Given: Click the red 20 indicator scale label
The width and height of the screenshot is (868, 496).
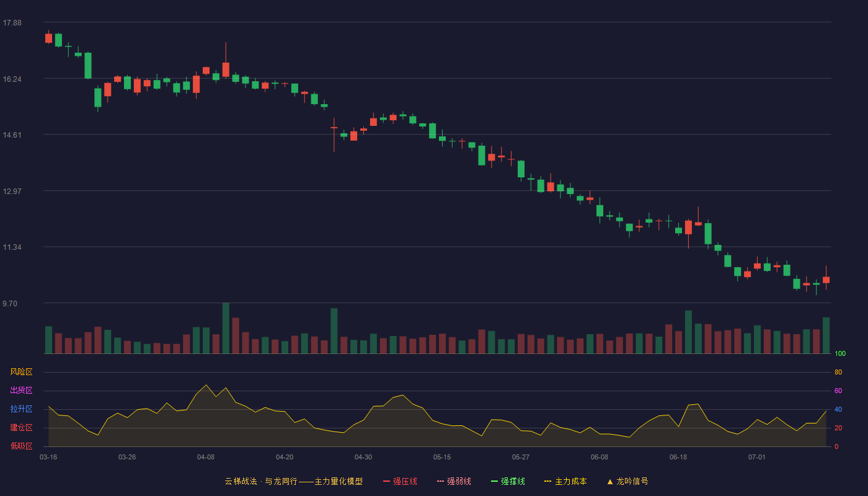Looking at the screenshot, I should point(838,428).
